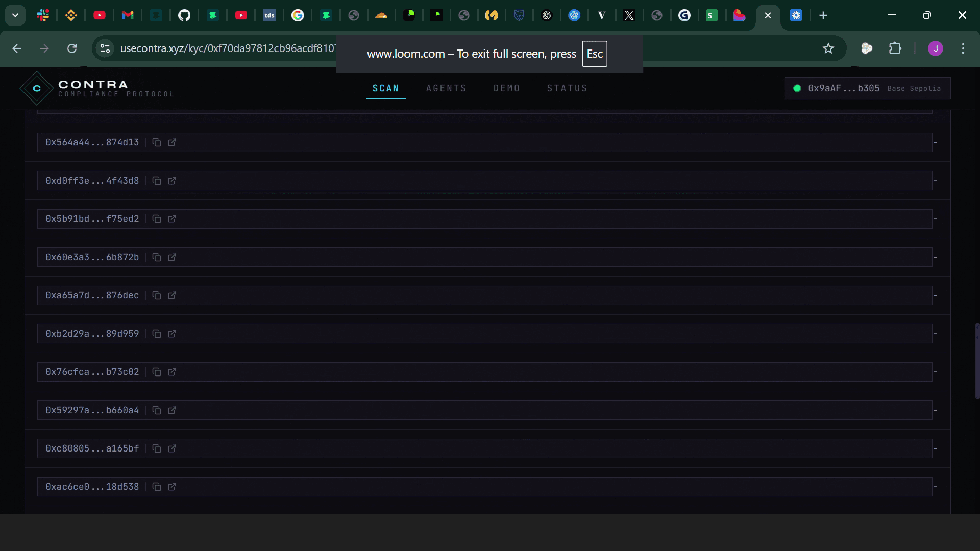
Task: Go to the DEMO tab
Action: pyautogui.click(x=507, y=88)
